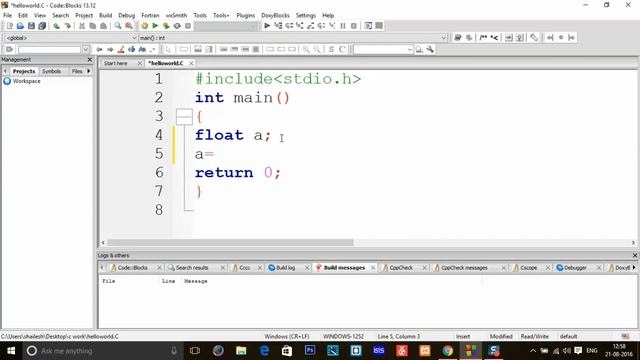This screenshot has width=640, height=360.
Task: Click the Cut scissors icon
Action: coord(82,26)
